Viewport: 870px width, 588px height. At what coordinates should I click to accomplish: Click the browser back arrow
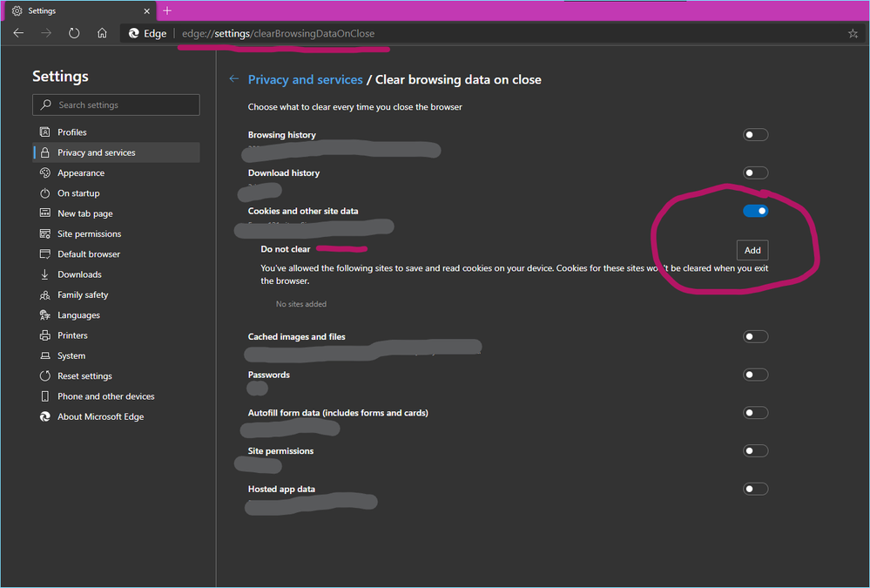18,33
